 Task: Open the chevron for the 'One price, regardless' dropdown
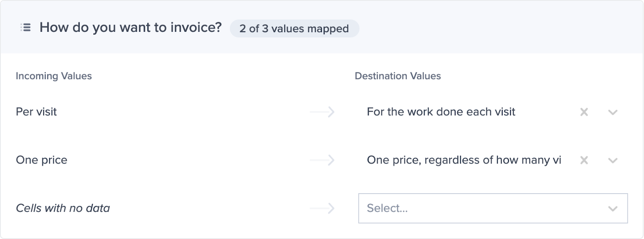613,160
